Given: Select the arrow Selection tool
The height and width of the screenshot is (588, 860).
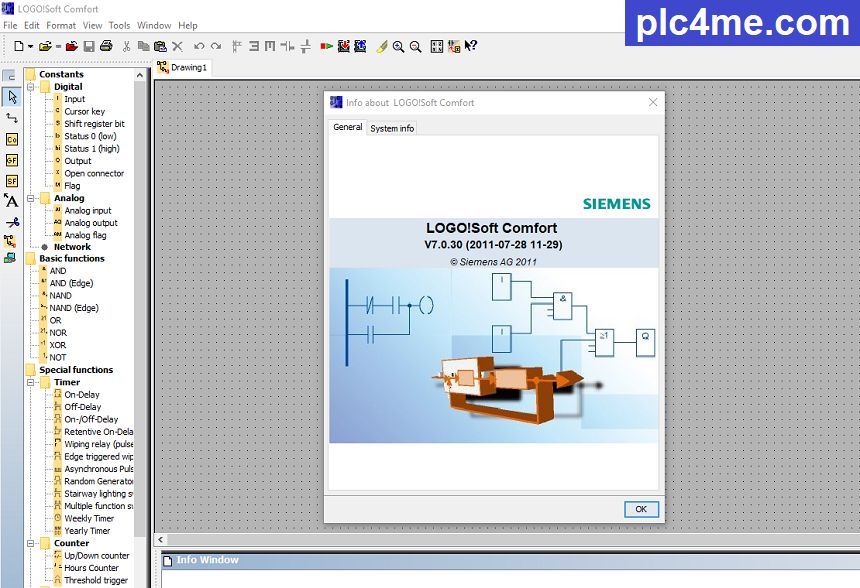Looking at the screenshot, I should tap(11, 97).
